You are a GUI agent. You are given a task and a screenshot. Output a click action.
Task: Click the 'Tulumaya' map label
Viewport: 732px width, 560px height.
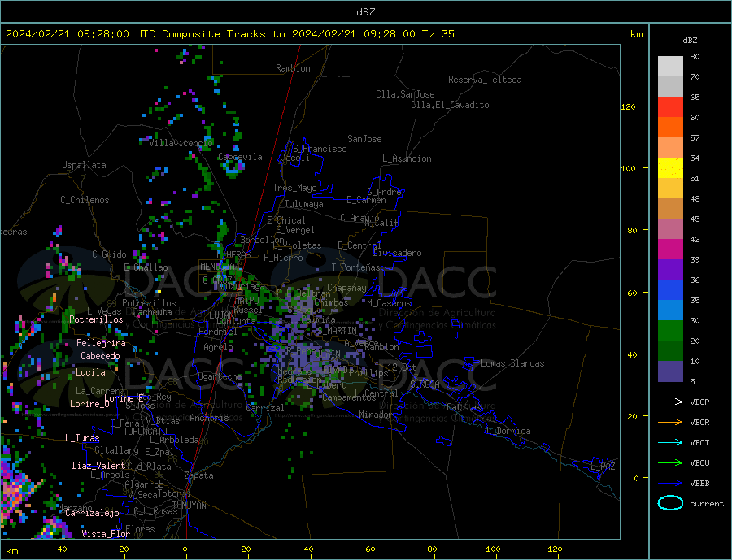304,204
